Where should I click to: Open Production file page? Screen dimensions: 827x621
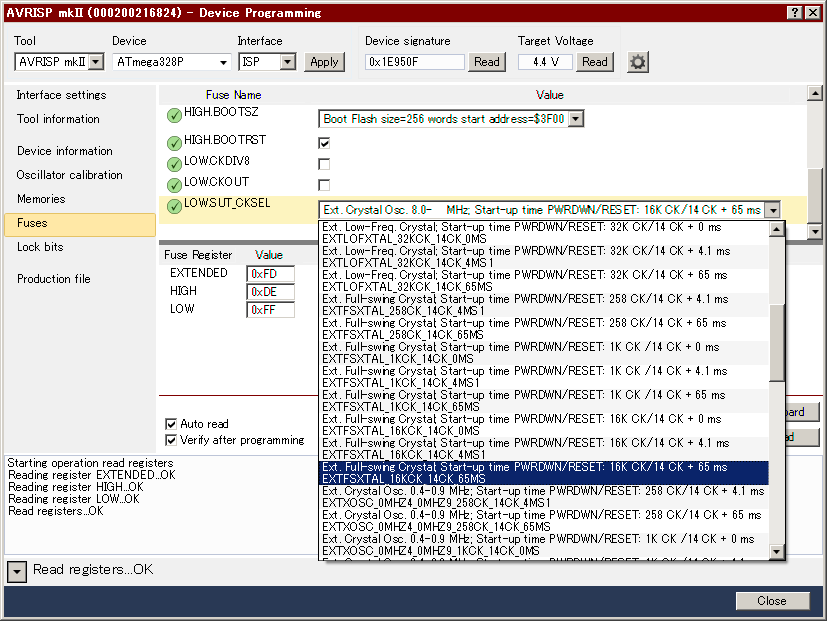pyautogui.click(x=53, y=279)
